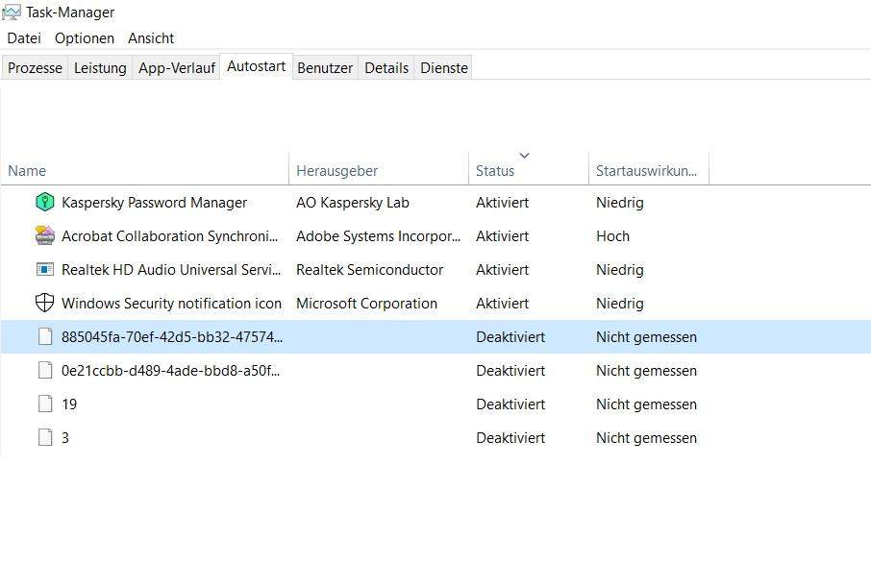The width and height of the screenshot is (871, 588).
Task: Click Nicht gemessen of row 3
Action: pos(646,437)
